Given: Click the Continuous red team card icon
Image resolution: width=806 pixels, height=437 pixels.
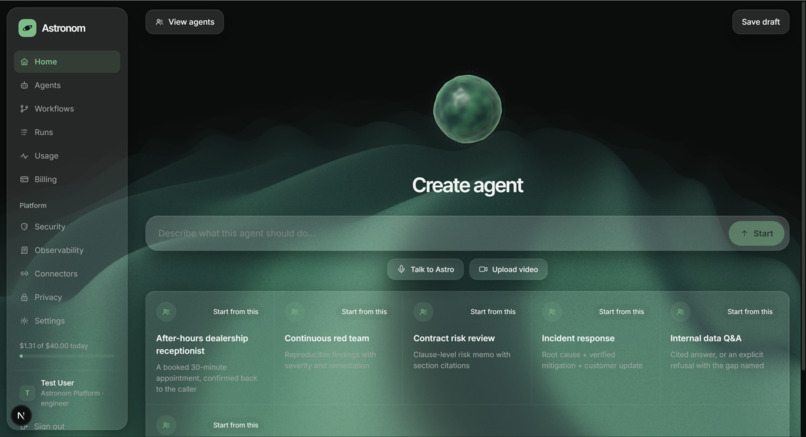Looking at the screenshot, I should [x=295, y=312].
